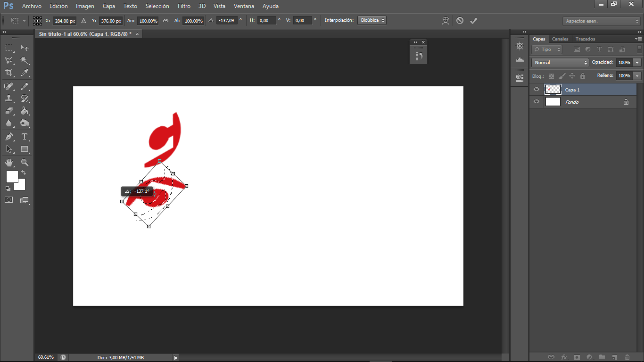Click the rotation angle field
644x362 pixels.
click(x=227, y=21)
